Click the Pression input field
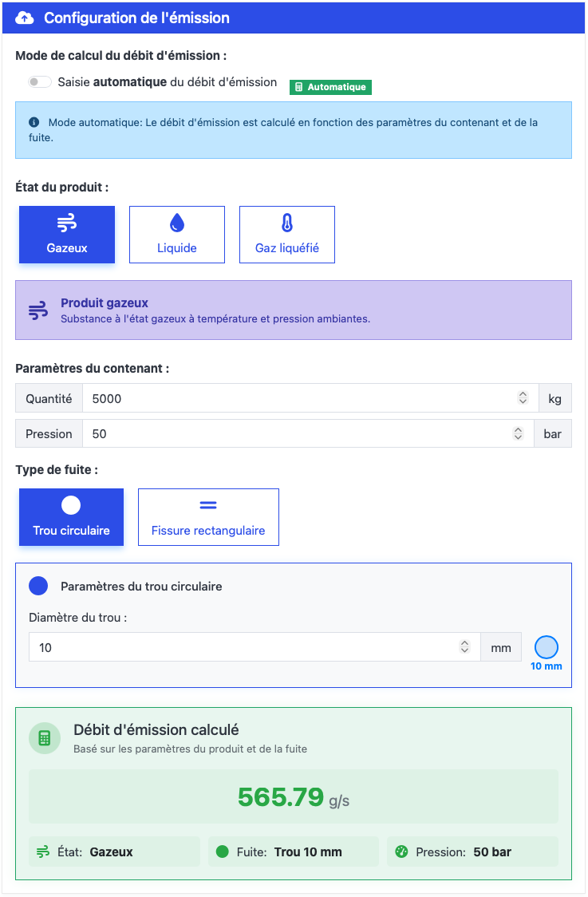 (x=299, y=434)
